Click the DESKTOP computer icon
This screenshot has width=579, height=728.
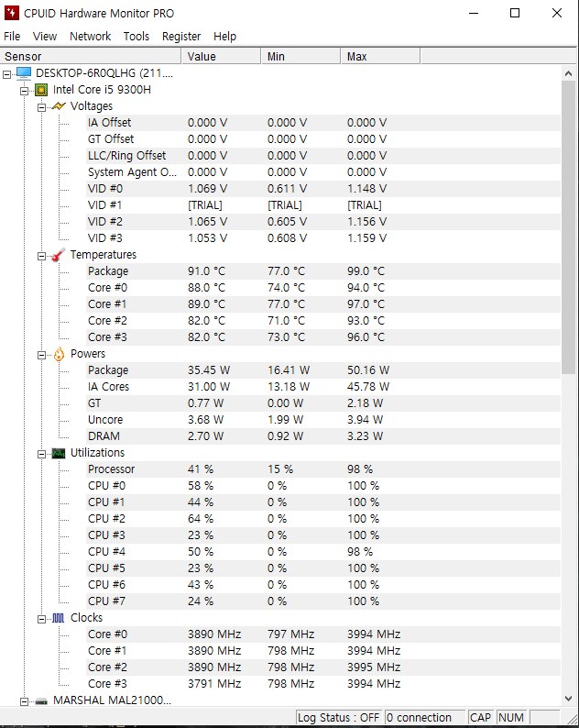pos(24,73)
